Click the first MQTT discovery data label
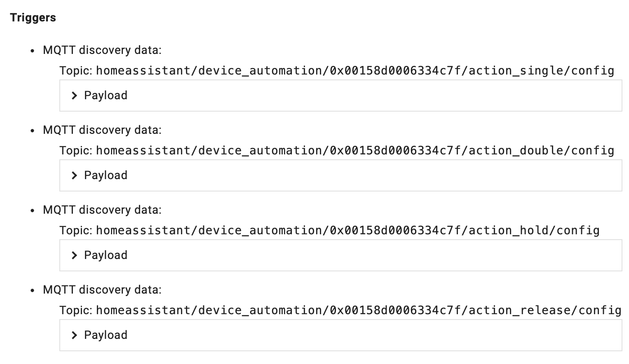This screenshot has height=364, width=629. [x=102, y=50]
